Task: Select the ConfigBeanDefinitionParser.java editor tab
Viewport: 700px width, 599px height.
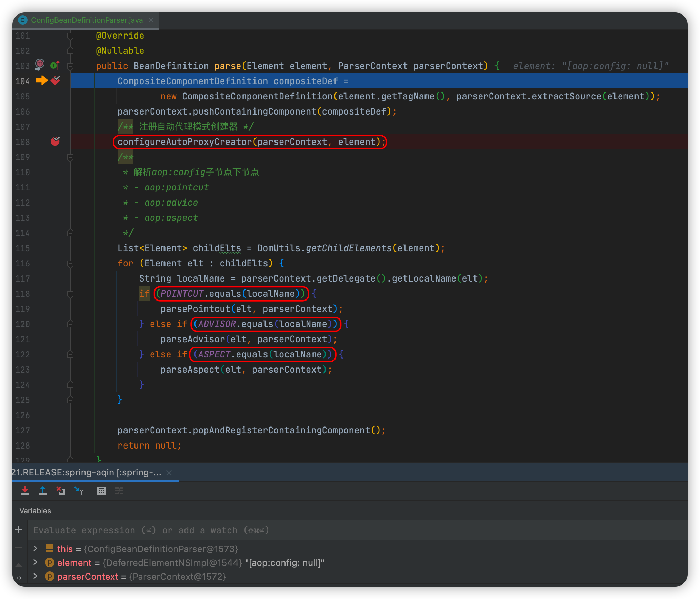Action: click(87, 20)
